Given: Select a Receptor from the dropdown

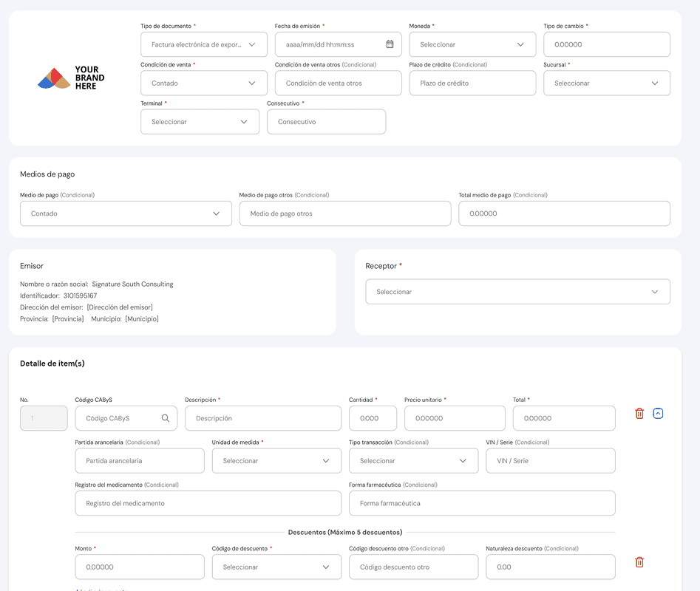Looking at the screenshot, I should (x=518, y=292).
